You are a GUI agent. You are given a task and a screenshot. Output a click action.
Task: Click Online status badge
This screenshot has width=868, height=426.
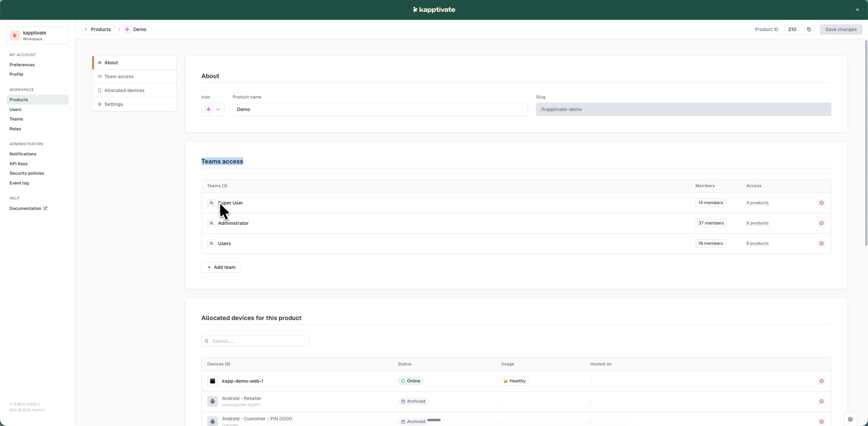[410, 381]
